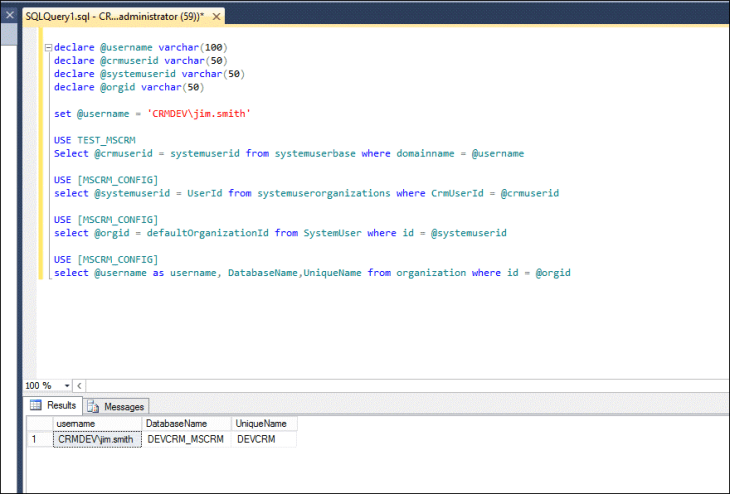
Task: Close the docked panel left of the tab
Action: pyautogui.click(x=10, y=15)
